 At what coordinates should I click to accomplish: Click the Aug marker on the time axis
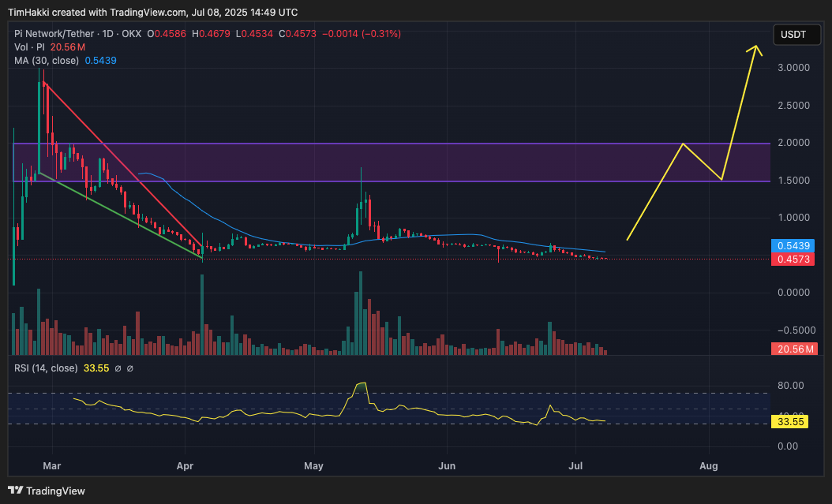709,466
